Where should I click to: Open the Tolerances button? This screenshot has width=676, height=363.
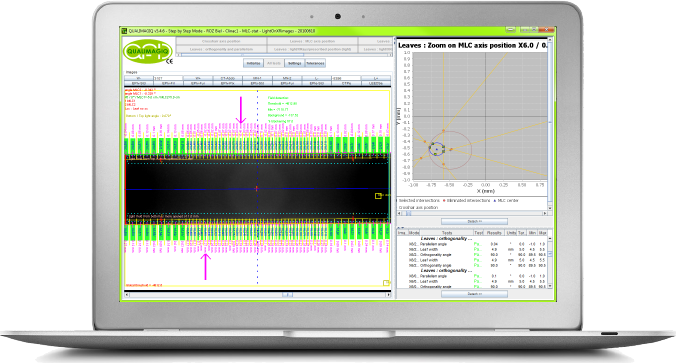pyautogui.click(x=315, y=63)
